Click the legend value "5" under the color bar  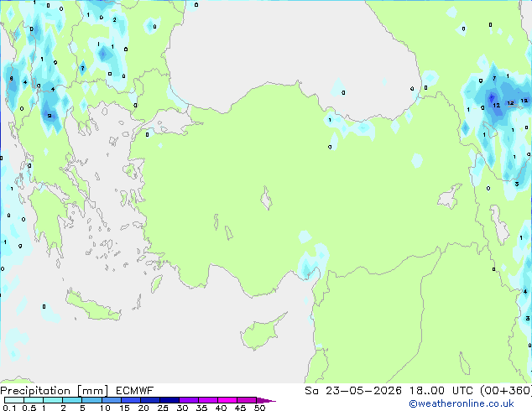pyautogui.click(x=82, y=408)
